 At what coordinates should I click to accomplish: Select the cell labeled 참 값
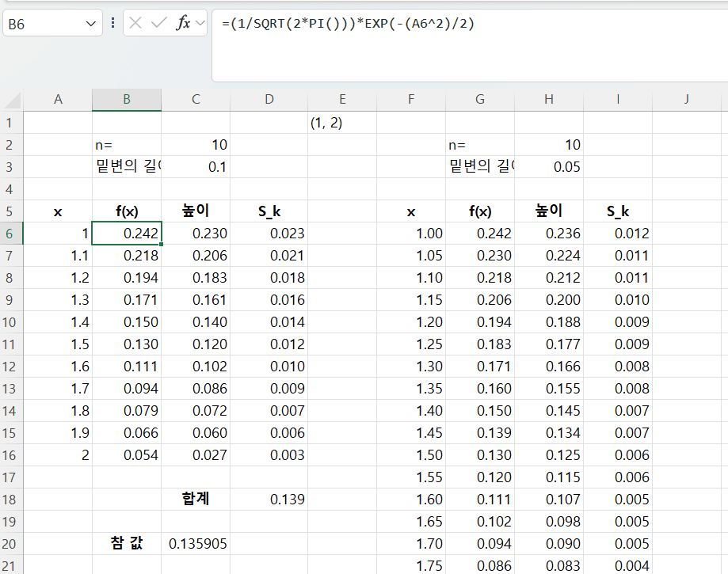click(x=127, y=544)
